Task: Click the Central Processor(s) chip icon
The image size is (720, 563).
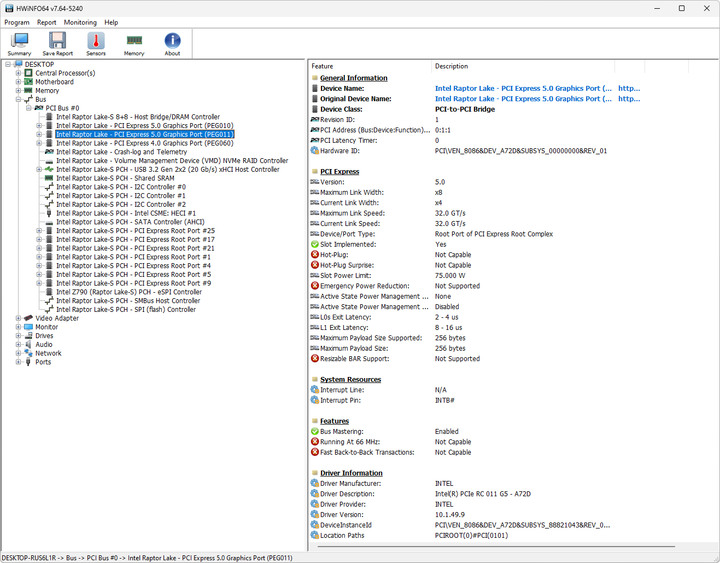Action: point(28,73)
